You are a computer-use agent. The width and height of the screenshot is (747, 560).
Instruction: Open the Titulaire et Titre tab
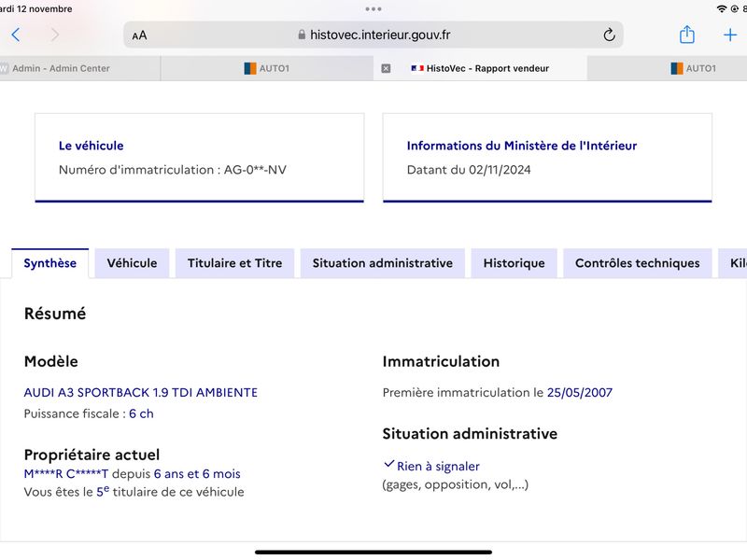point(235,263)
